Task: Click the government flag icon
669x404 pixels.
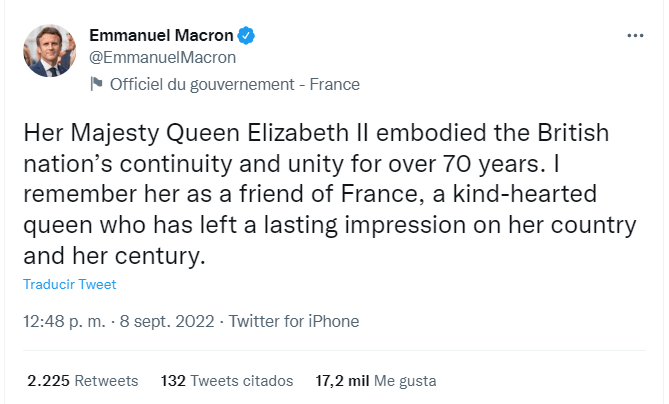Action: (96, 84)
